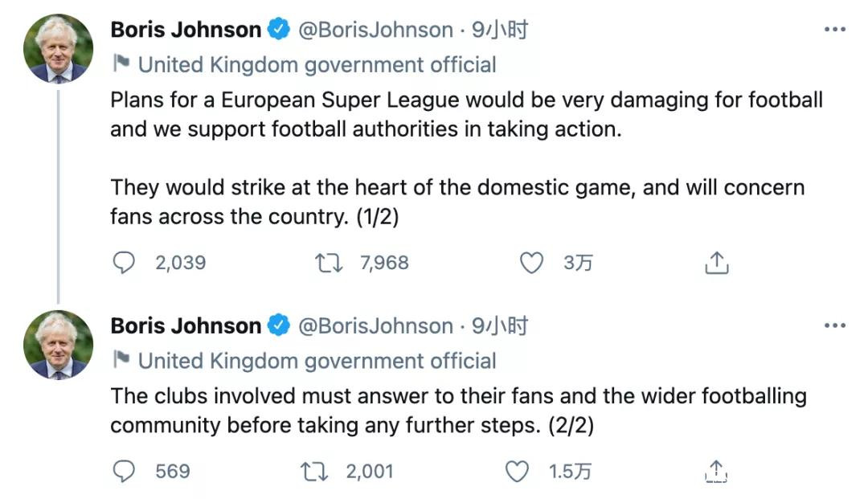The image size is (868, 499).
Task: Reply to the first tweet (1/2)
Action: [x=124, y=263]
